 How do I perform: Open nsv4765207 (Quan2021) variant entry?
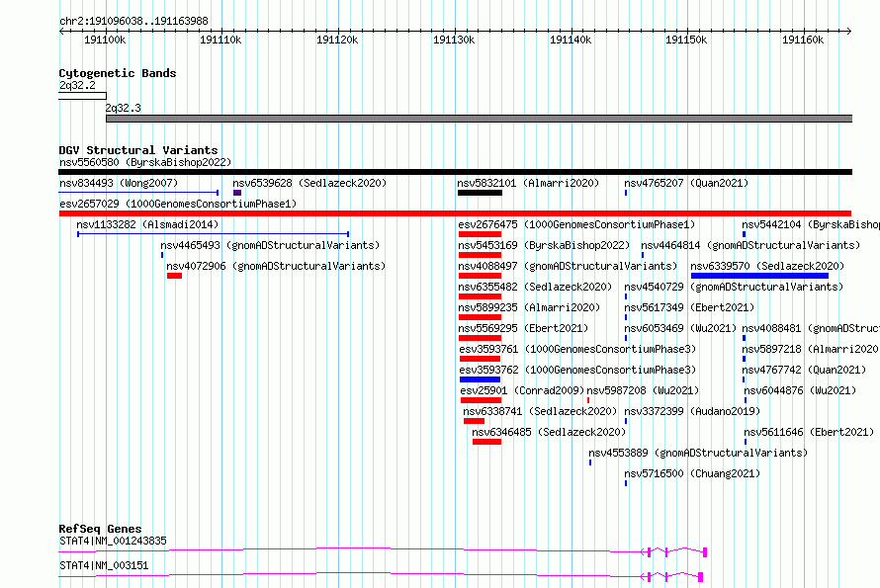click(x=686, y=184)
